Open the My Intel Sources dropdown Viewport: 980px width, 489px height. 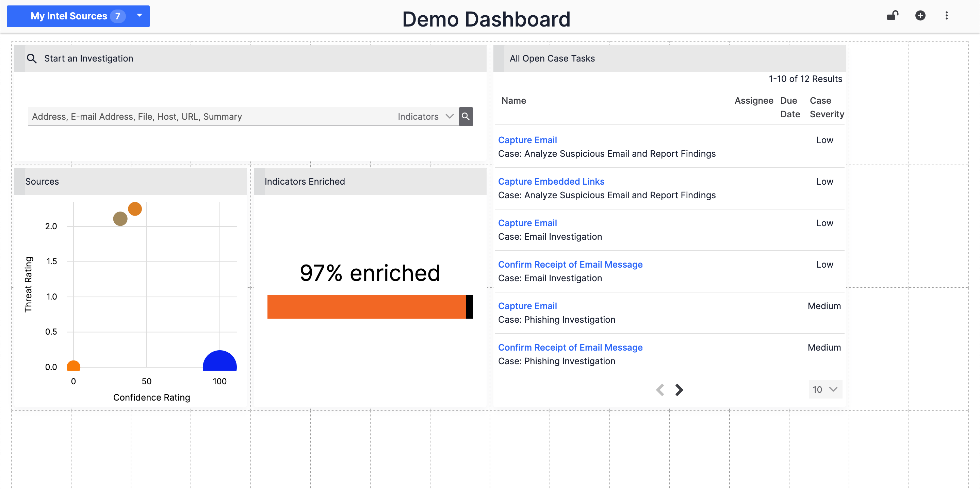[78, 16]
